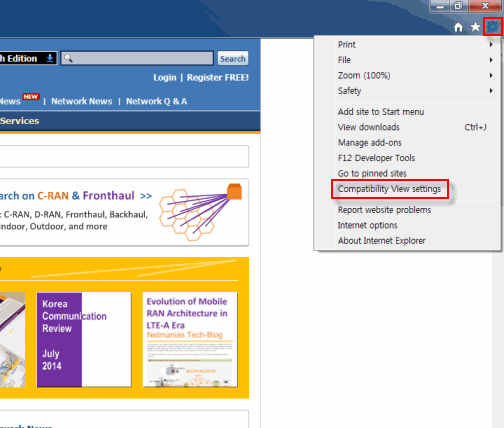Viewport: 504px width, 428px height.
Task: Expand the File submenu arrow
Action: pos(491,60)
